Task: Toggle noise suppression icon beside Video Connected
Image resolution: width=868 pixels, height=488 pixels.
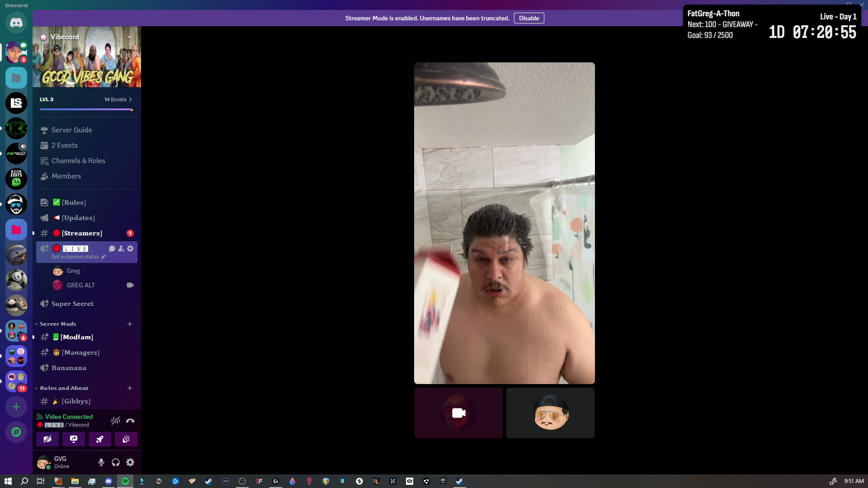Action: click(116, 421)
